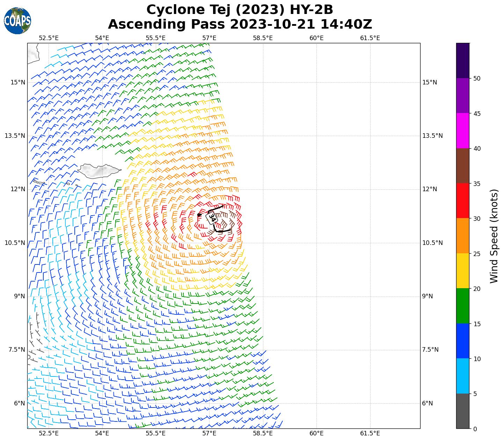Select the magenta 40-45 knot colorbar segment

tap(463, 131)
